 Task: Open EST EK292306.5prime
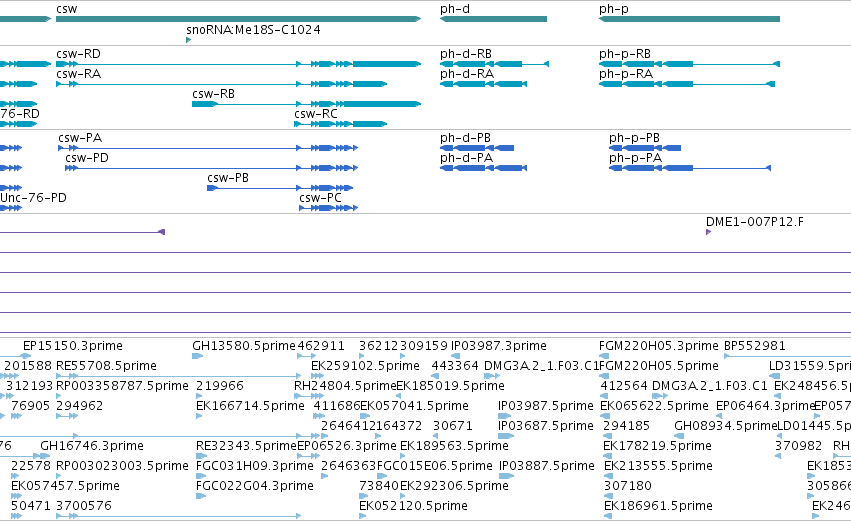[x=454, y=487]
